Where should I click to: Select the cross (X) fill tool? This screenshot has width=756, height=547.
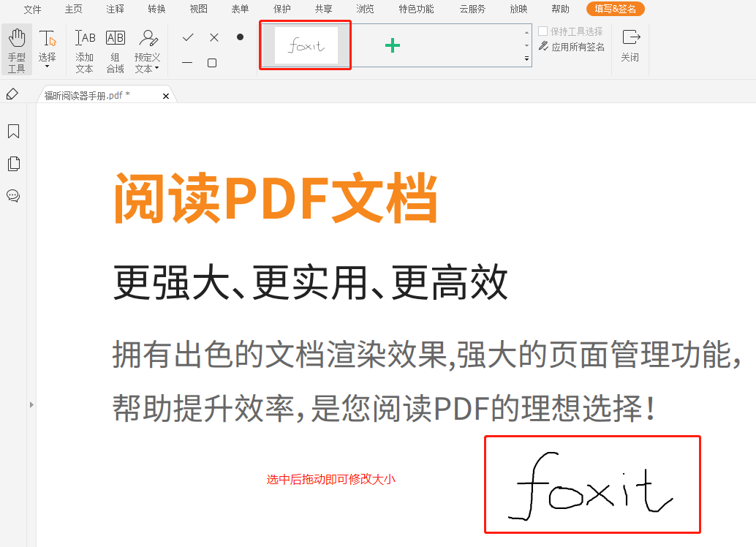coord(213,36)
